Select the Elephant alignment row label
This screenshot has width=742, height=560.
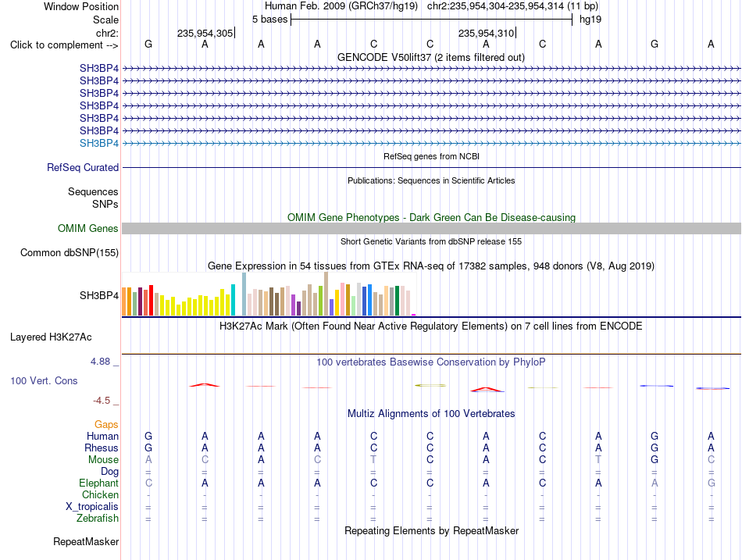pos(99,483)
